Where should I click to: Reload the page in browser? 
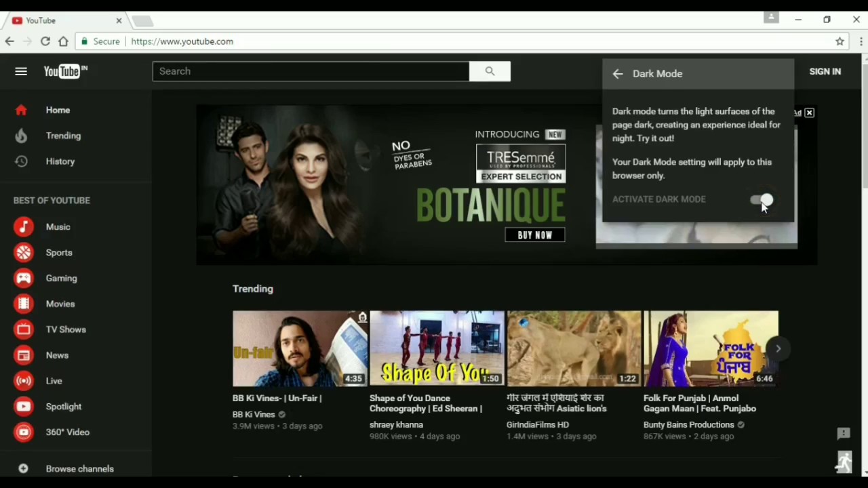pyautogui.click(x=45, y=41)
